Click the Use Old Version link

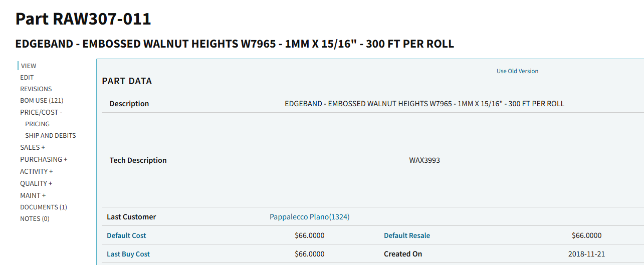(517, 71)
